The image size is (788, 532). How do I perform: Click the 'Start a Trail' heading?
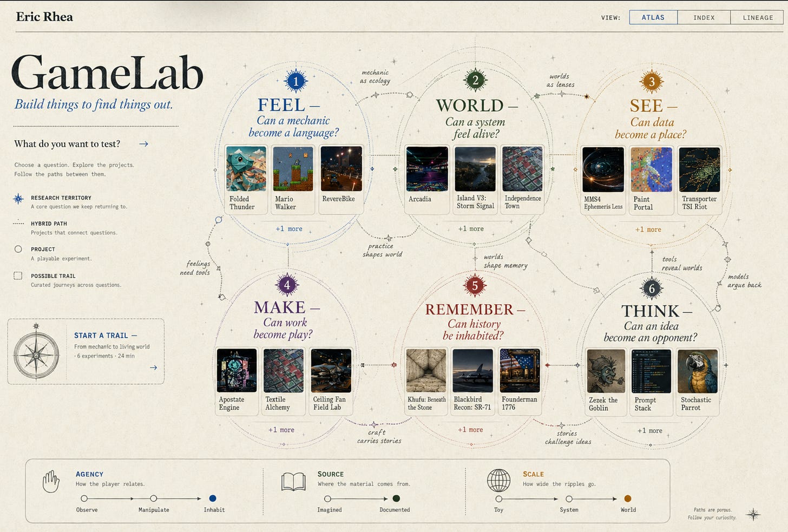pos(106,336)
